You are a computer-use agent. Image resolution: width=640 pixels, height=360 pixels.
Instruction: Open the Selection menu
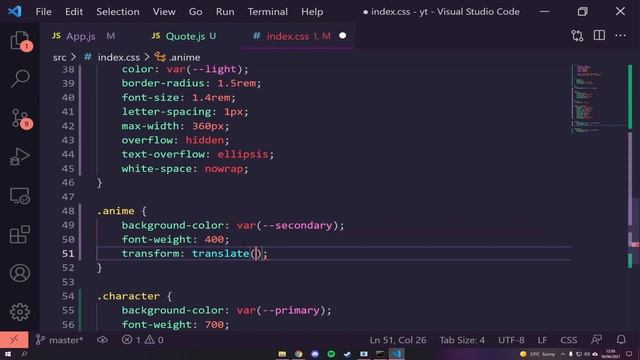tap(118, 11)
